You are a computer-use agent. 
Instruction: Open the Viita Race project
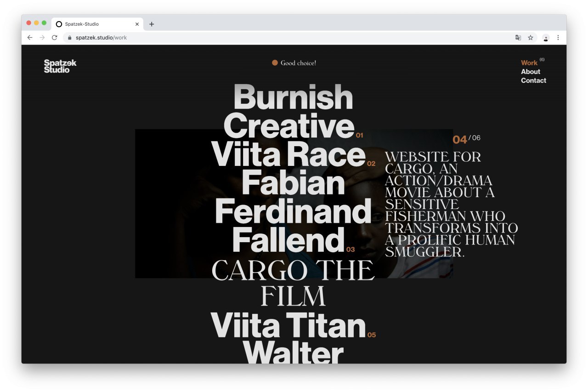(288, 154)
